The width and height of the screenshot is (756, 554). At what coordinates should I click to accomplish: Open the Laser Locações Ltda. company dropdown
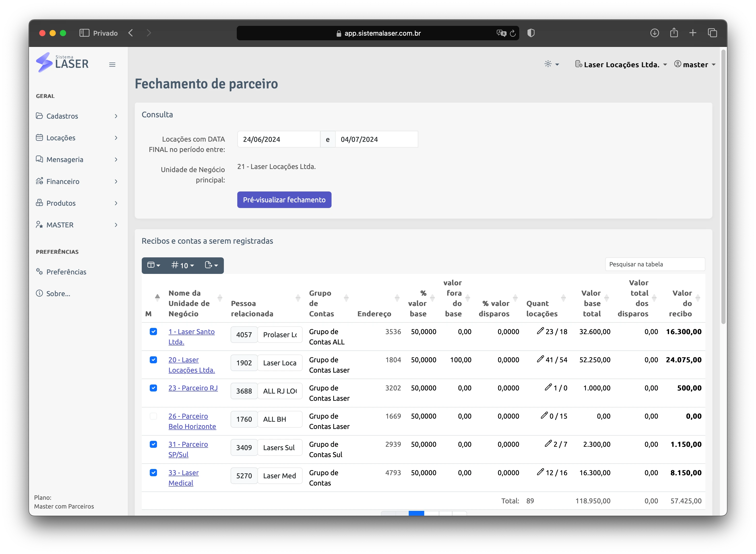pos(621,64)
